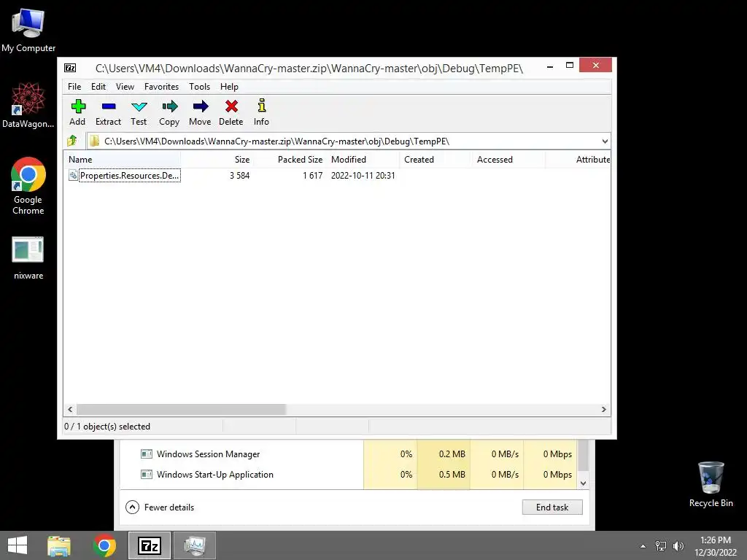
Task: Collapse Task Manager with Fewer details
Action: pos(160,507)
